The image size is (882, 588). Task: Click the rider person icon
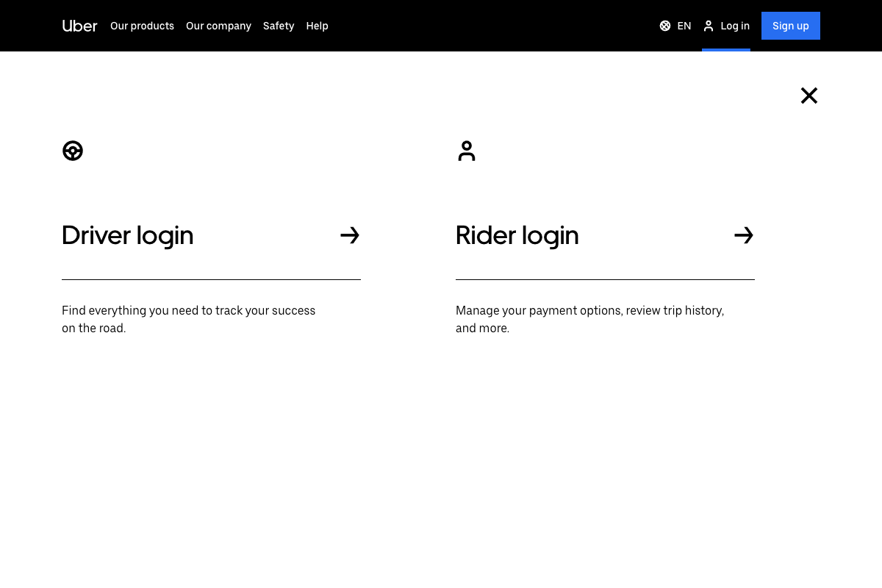(x=467, y=151)
